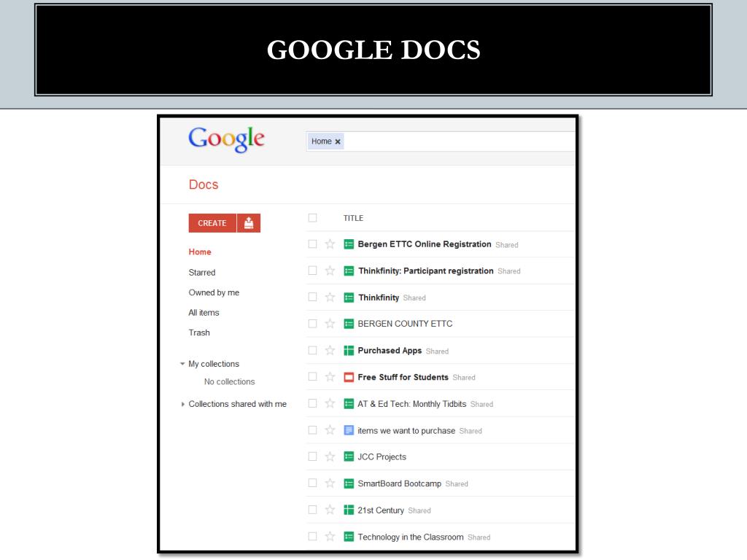747x560 pixels.
Task: Check items we want to purchase box
Action: (x=312, y=430)
